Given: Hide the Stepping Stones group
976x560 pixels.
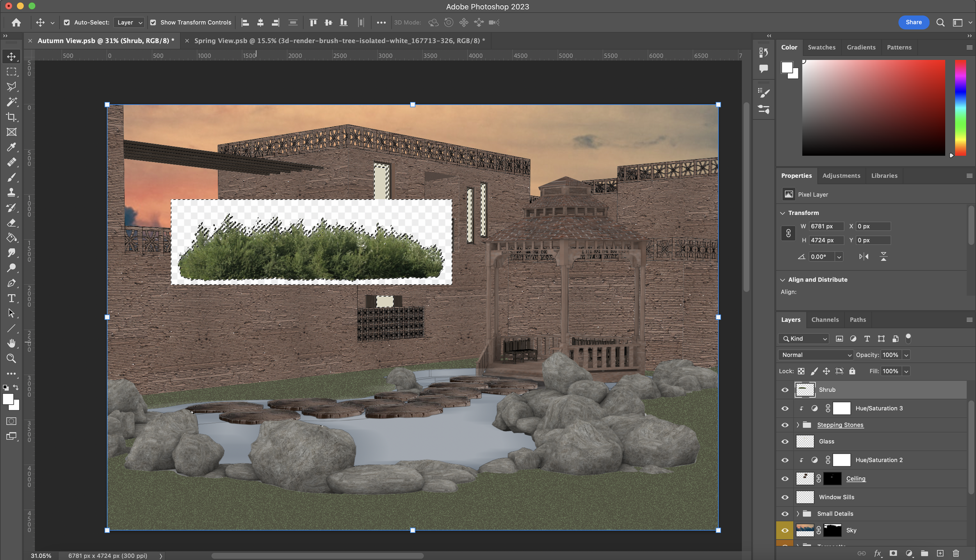Looking at the screenshot, I should 785,425.
